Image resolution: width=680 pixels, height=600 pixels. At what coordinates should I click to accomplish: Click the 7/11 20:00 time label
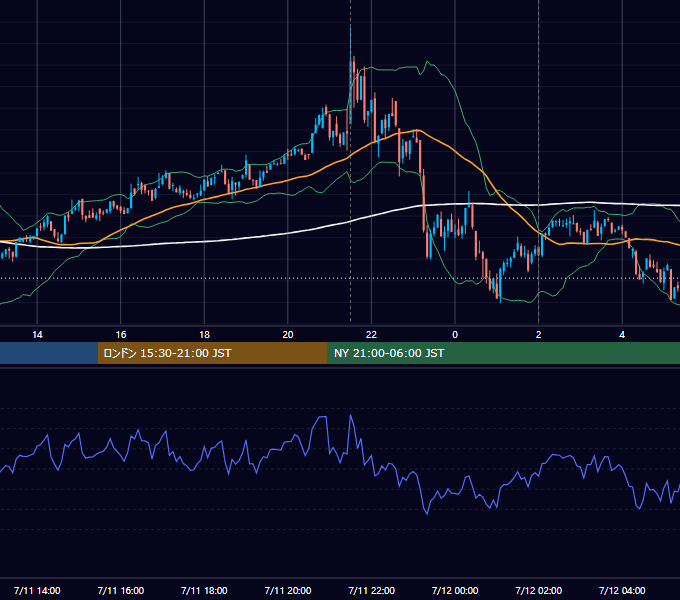[x=288, y=590]
